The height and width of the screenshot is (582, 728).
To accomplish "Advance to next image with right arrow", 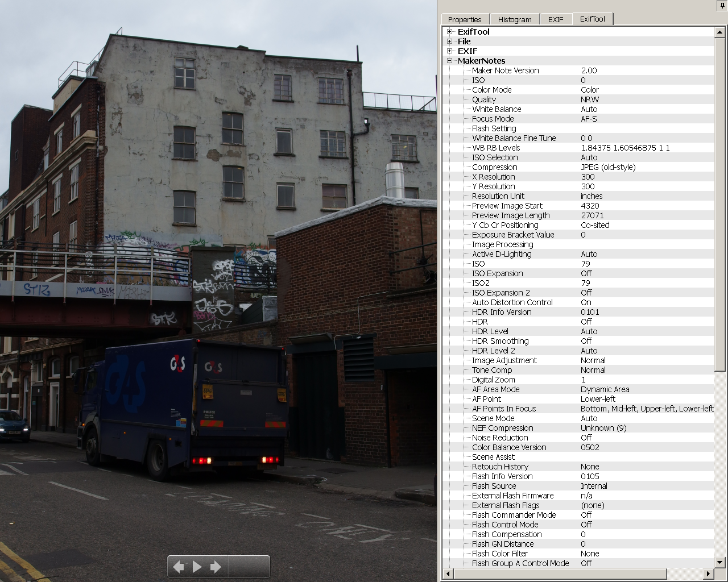I will point(216,567).
